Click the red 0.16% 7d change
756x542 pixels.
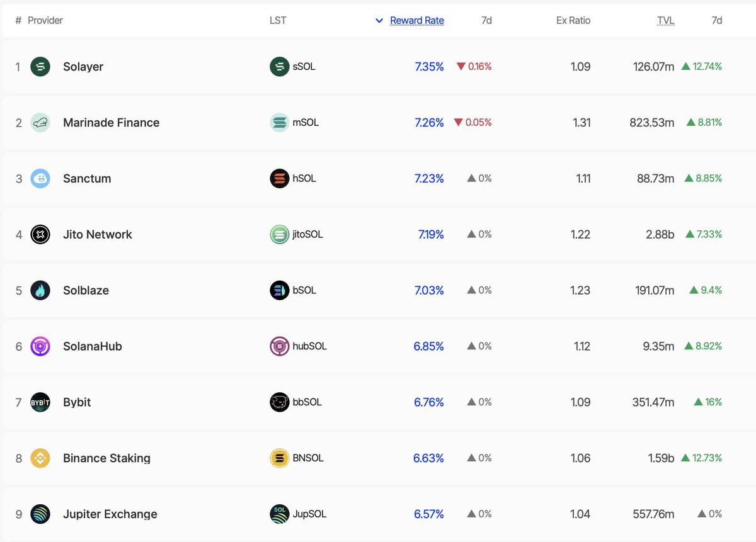[474, 67]
